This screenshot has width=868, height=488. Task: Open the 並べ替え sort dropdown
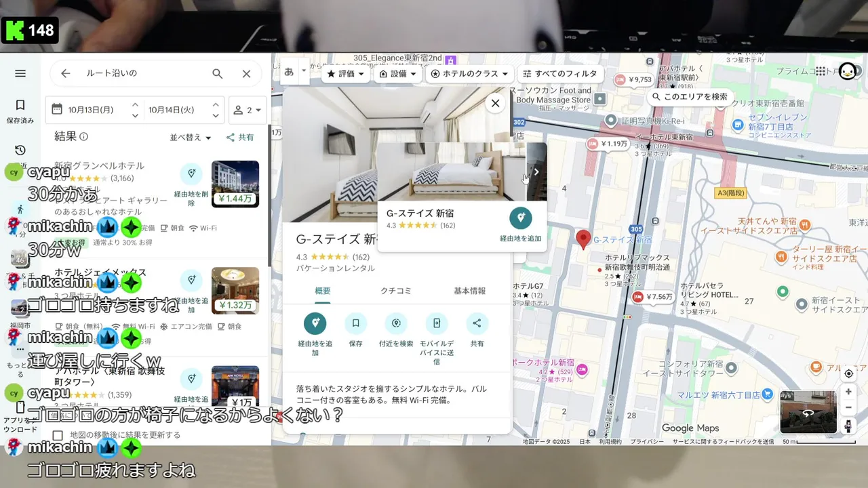191,137
